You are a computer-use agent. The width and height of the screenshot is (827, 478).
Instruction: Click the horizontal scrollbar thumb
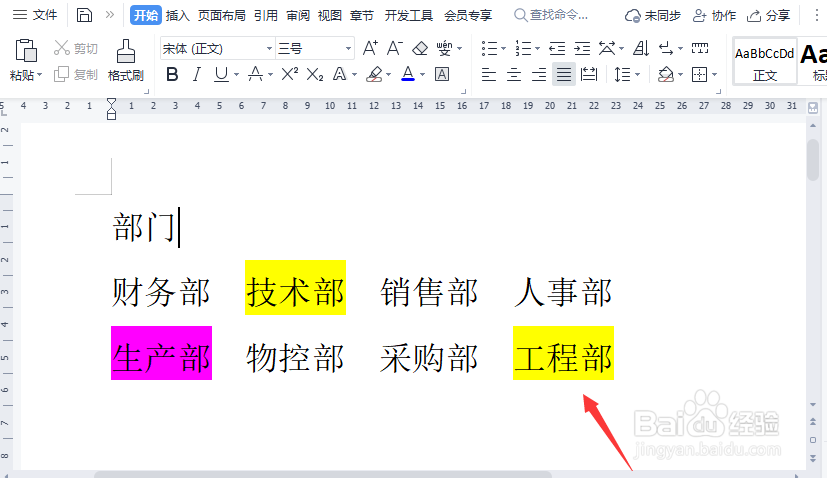323,474
